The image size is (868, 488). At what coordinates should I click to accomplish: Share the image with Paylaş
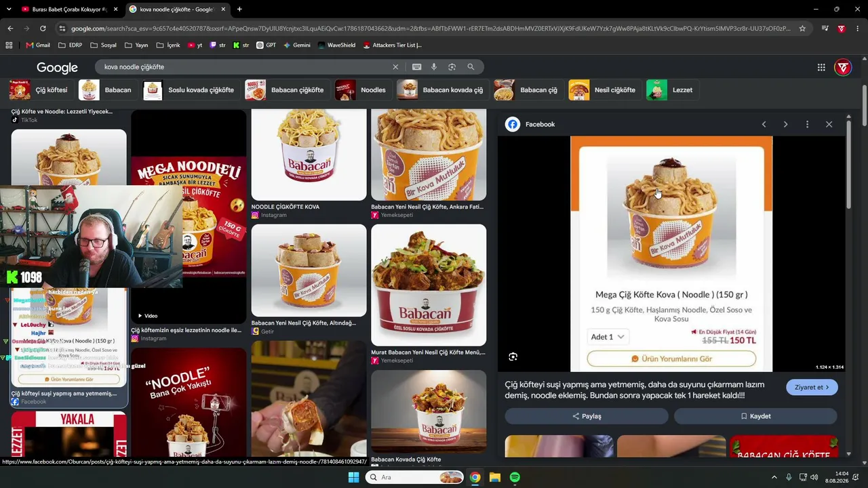tap(587, 416)
